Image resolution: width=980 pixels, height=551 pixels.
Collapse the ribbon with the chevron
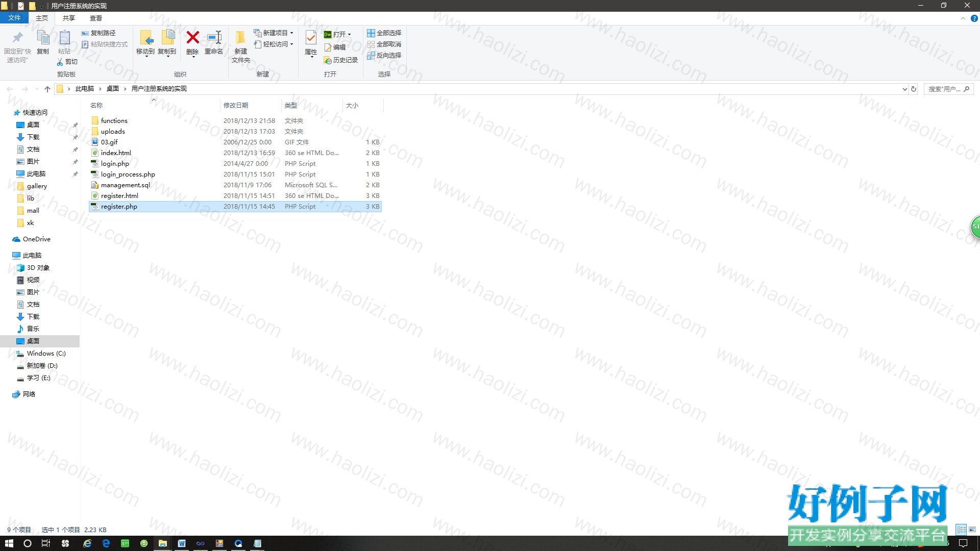(963, 18)
